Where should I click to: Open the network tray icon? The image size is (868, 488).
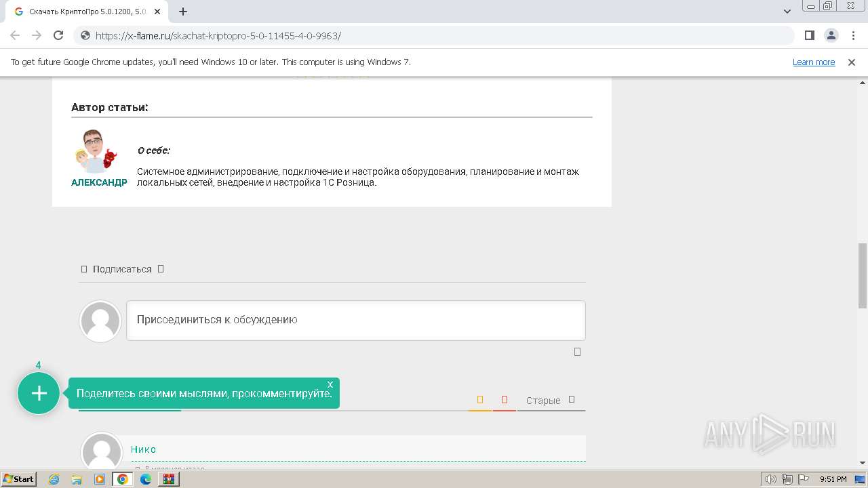click(x=787, y=479)
